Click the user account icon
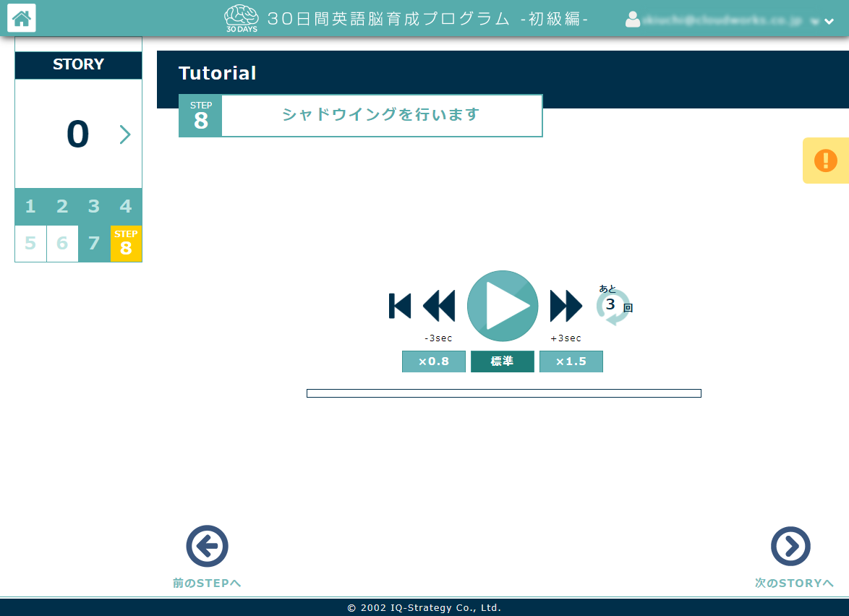 tap(633, 20)
